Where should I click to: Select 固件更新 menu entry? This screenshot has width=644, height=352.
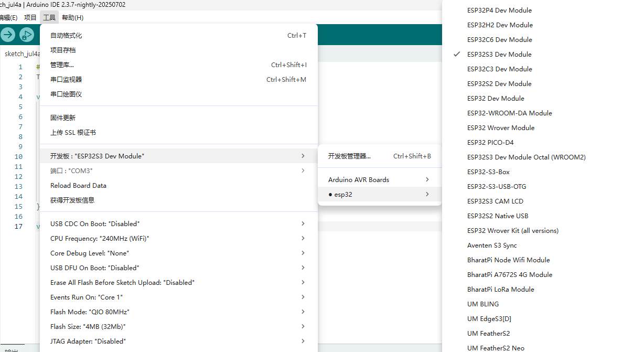pyautogui.click(x=179, y=118)
